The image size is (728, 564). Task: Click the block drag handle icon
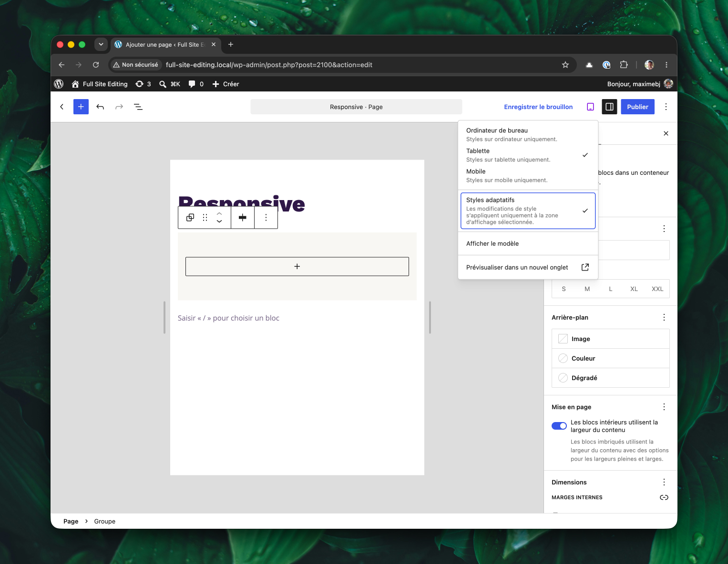(x=205, y=217)
